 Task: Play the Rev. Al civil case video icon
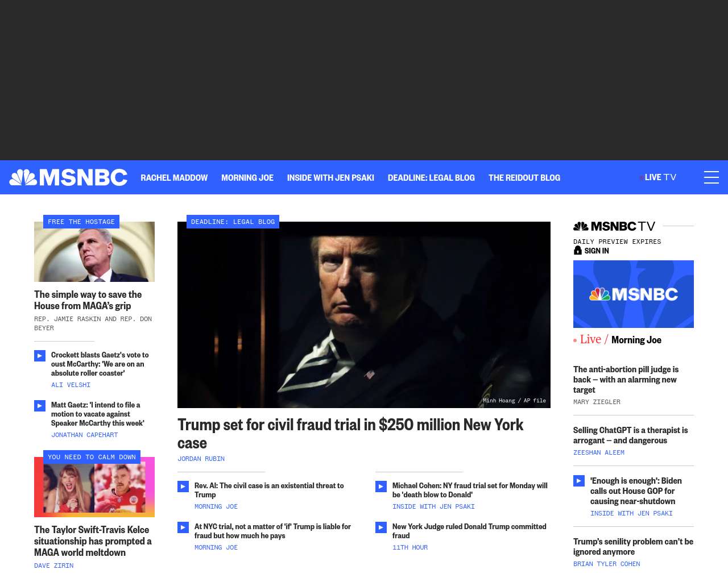[x=183, y=487]
